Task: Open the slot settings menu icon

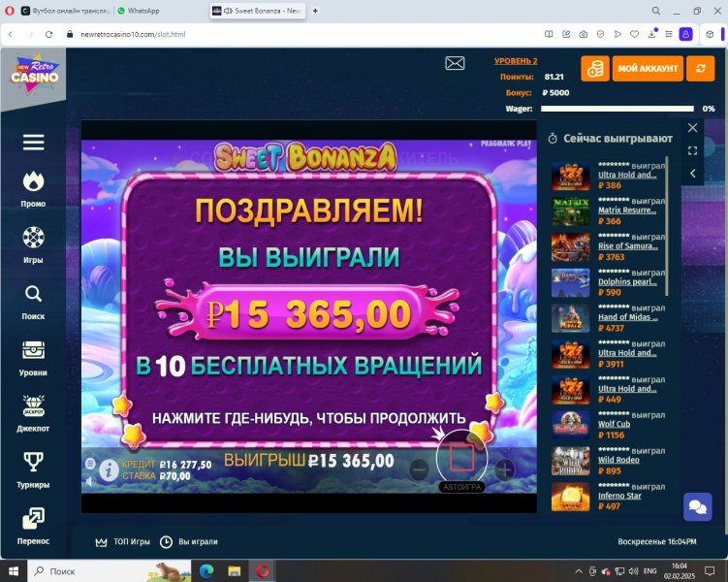Action: (90, 463)
